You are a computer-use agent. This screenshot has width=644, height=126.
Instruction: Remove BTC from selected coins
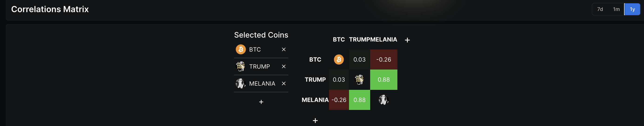[x=284, y=49]
